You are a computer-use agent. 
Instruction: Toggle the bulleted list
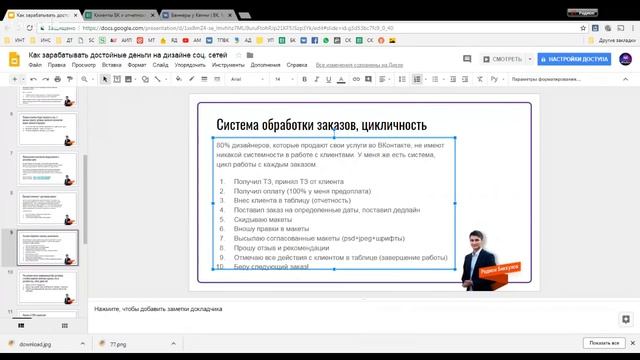(x=435, y=79)
